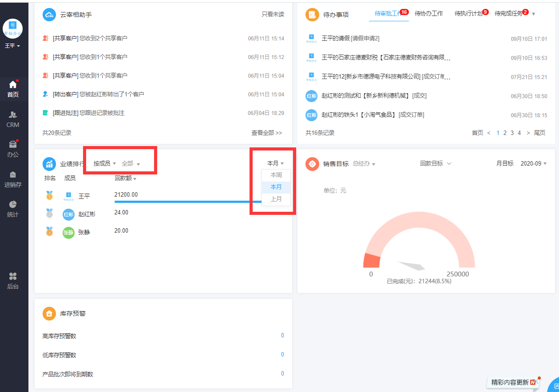
Task: Open the 全部 filter dropdown
Action: coord(131,163)
